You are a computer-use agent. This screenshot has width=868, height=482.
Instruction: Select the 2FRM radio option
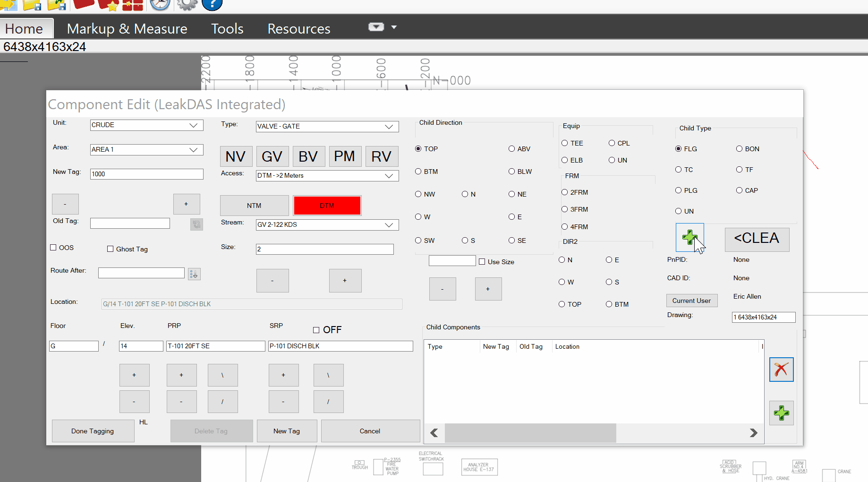564,192
